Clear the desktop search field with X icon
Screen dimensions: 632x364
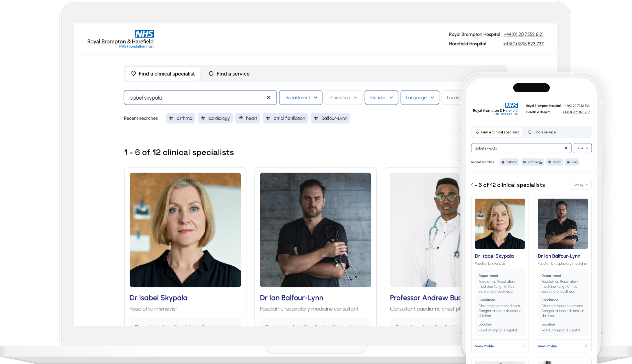(x=268, y=98)
